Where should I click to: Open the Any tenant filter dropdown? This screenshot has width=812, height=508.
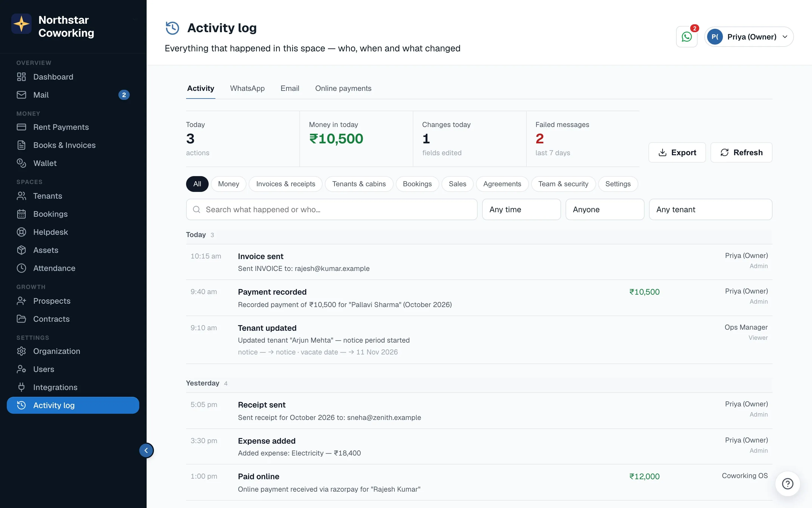point(710,210)
